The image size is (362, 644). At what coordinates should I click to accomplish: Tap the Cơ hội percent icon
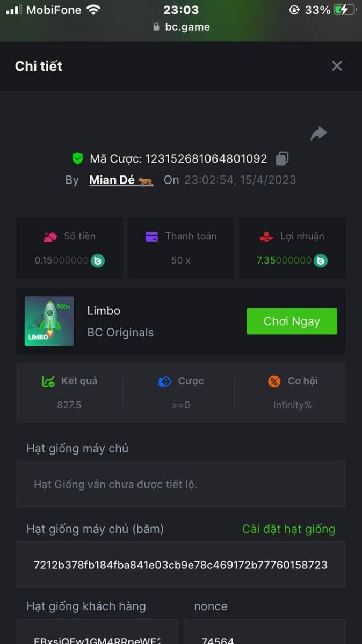pyautogui.click(x=274, y=382)
